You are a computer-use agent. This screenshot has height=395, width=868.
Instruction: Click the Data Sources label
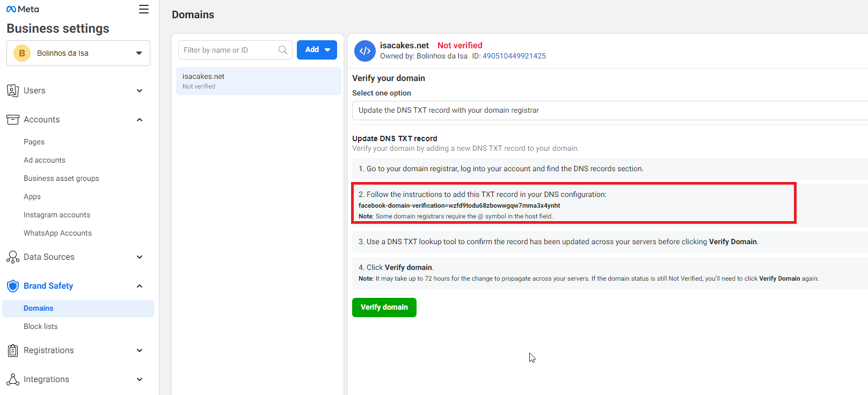(x=49, y=257)
